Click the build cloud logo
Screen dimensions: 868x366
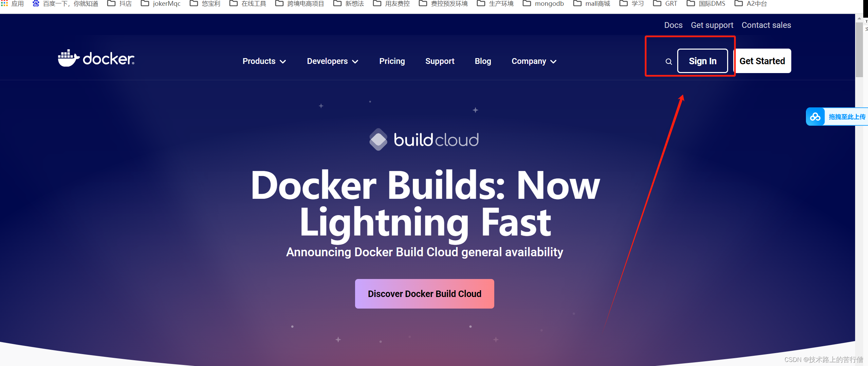coord(424,139)
